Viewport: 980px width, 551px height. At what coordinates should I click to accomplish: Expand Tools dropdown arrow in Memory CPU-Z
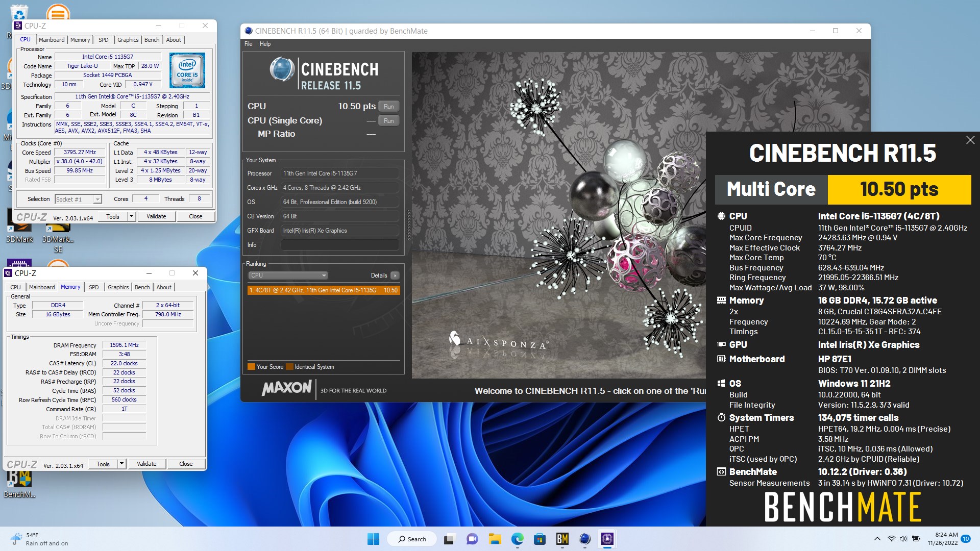click(121, 464)
